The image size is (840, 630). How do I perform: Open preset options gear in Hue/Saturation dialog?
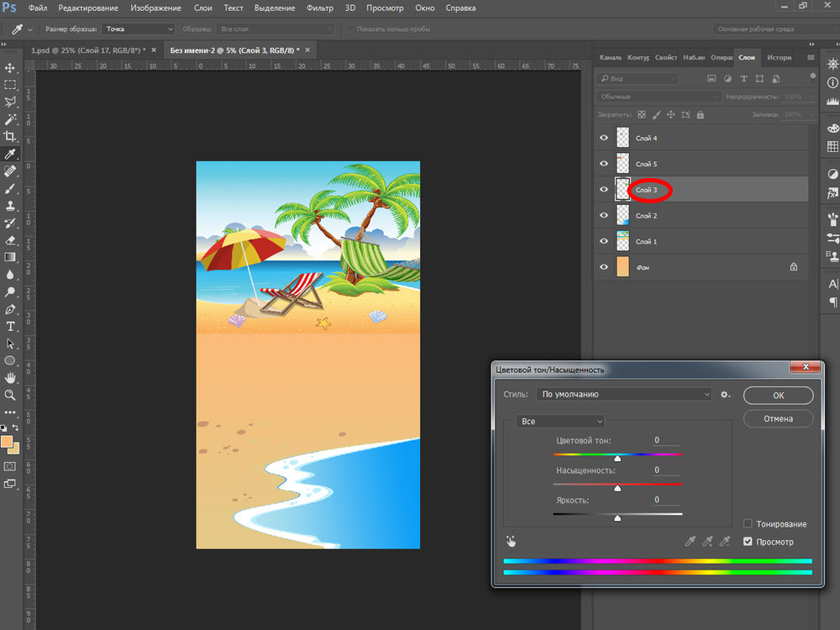tap(725, 394)
